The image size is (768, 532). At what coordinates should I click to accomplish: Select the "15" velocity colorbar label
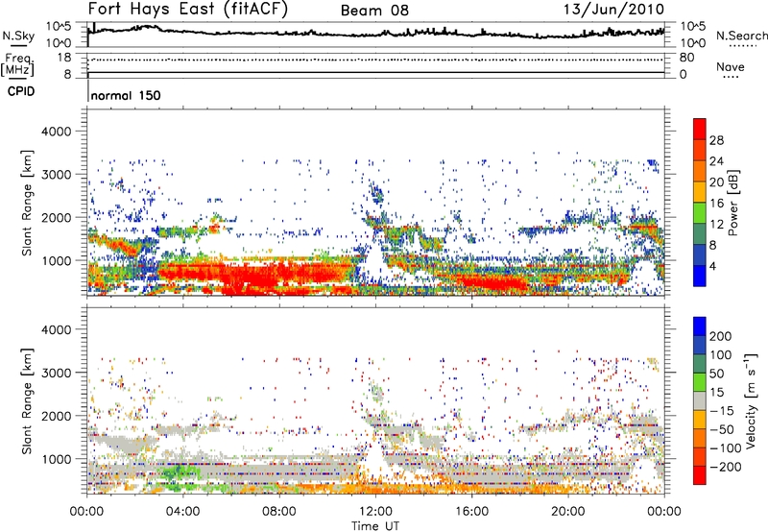(x=716, y=393)
